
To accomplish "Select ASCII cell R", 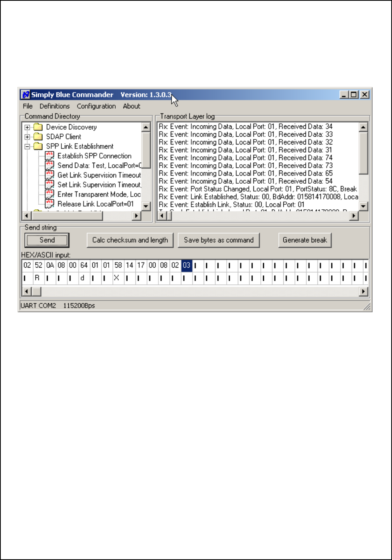I will coord(38,278).
